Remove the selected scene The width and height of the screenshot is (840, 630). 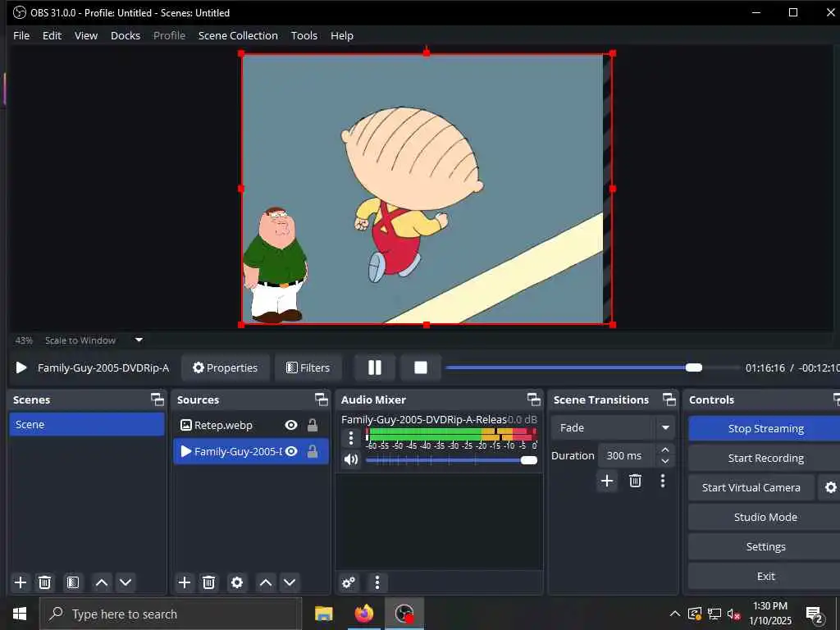pos(45,582)
